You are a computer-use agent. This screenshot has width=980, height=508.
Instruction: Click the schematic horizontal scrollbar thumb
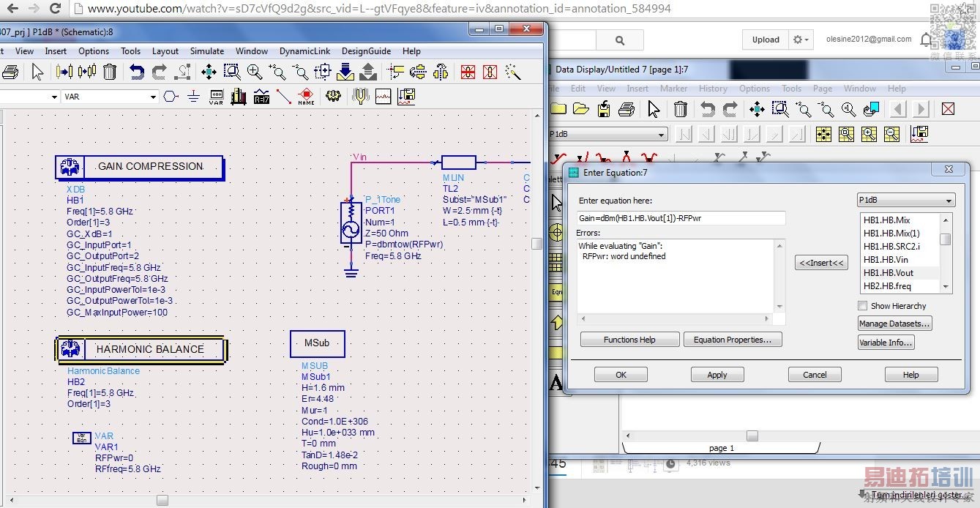162,500
